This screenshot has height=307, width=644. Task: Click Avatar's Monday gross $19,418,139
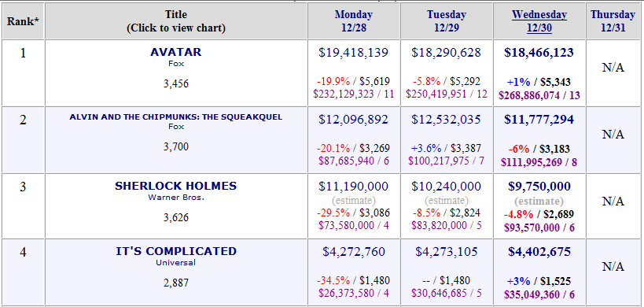(x=353, y=53)
